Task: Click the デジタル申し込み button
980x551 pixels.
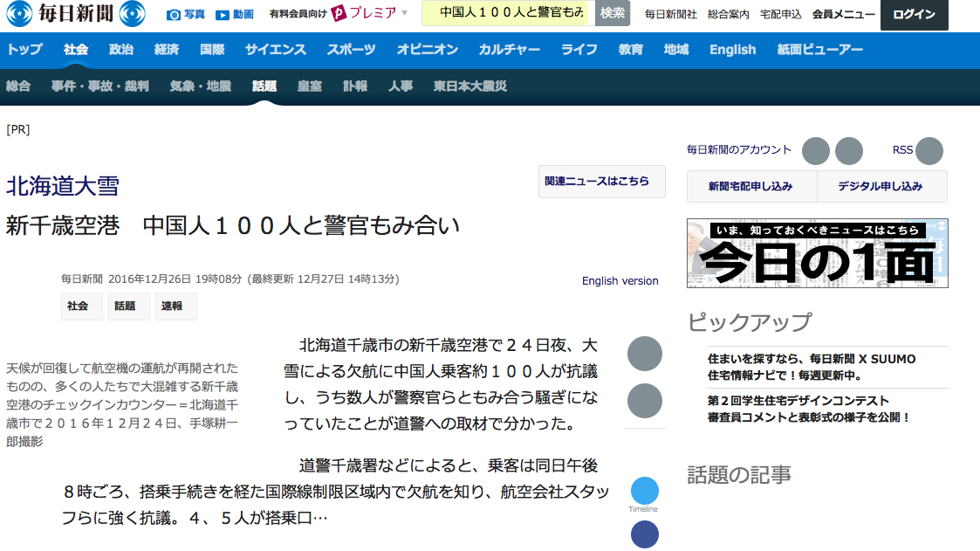Action: point(880,186)
